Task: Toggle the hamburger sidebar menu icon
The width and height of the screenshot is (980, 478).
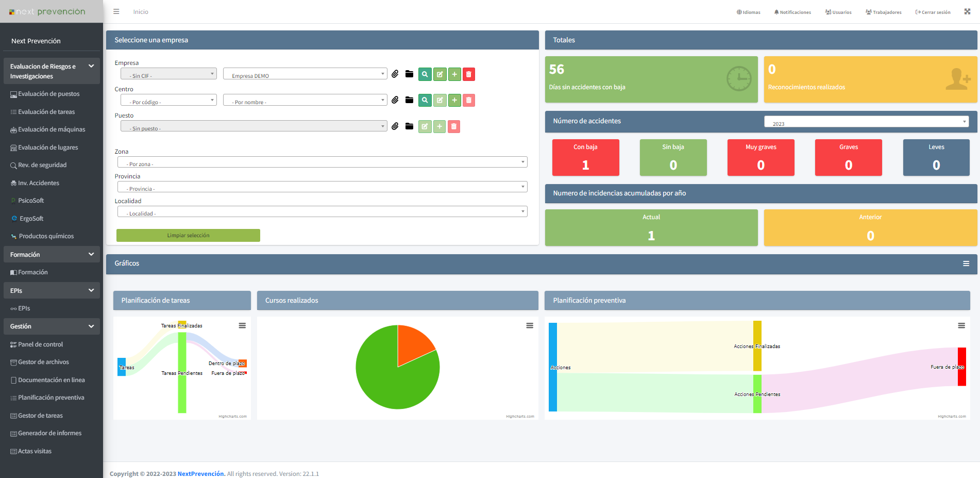Action: pos(116,11)
